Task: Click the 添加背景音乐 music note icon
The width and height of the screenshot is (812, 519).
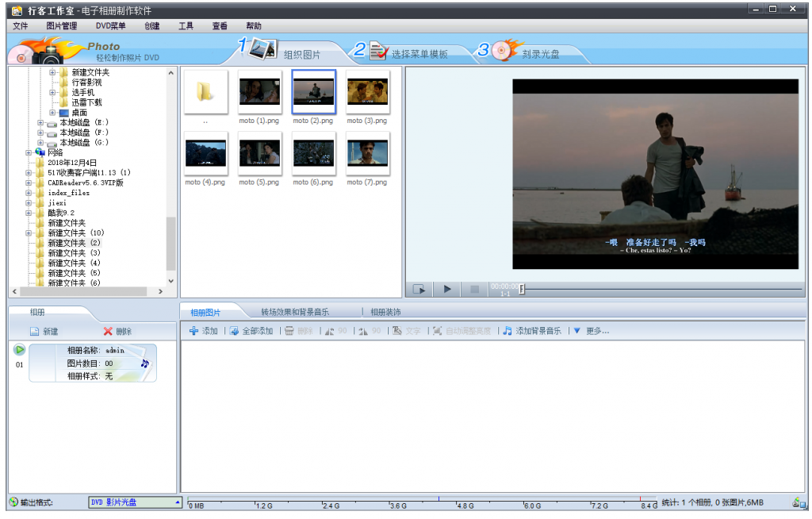Action: coord(507,331)
